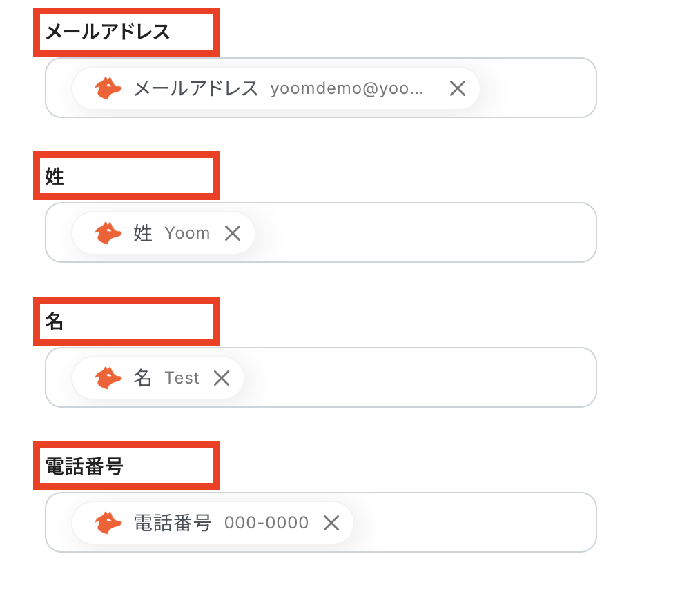Click empty space in the 姓 input field
This screenshot has width=700, height=596.
428,233
